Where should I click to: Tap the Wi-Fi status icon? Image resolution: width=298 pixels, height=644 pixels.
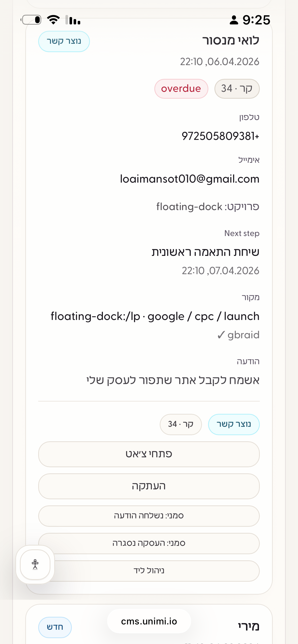coord(53,20)
